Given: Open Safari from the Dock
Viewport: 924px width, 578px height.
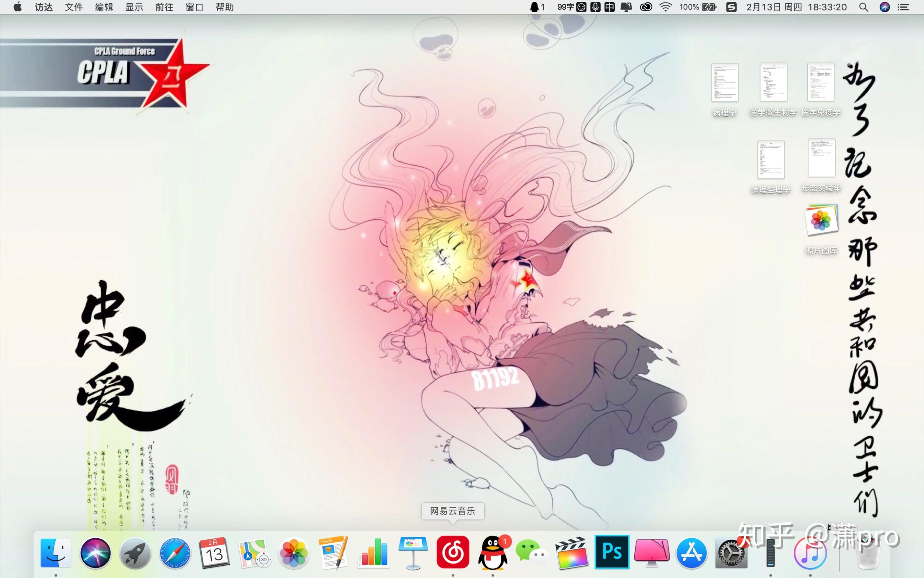Looking at the screenshot, I should point(175,553).
